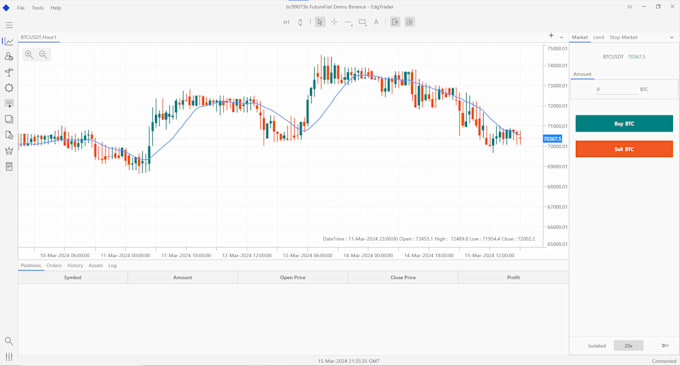Open the download panel sidebar icon
This screenshot has height=366, width=680.
point(9,104)
